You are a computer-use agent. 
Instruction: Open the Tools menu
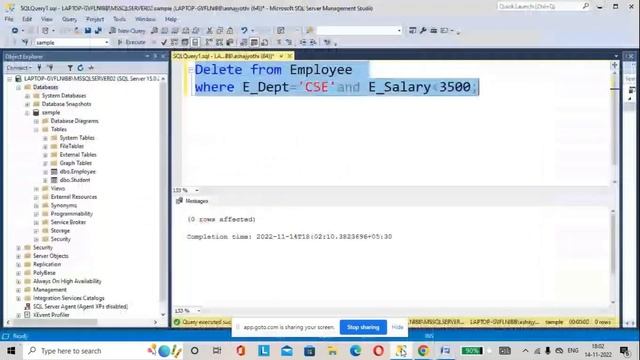pos(119,19)
